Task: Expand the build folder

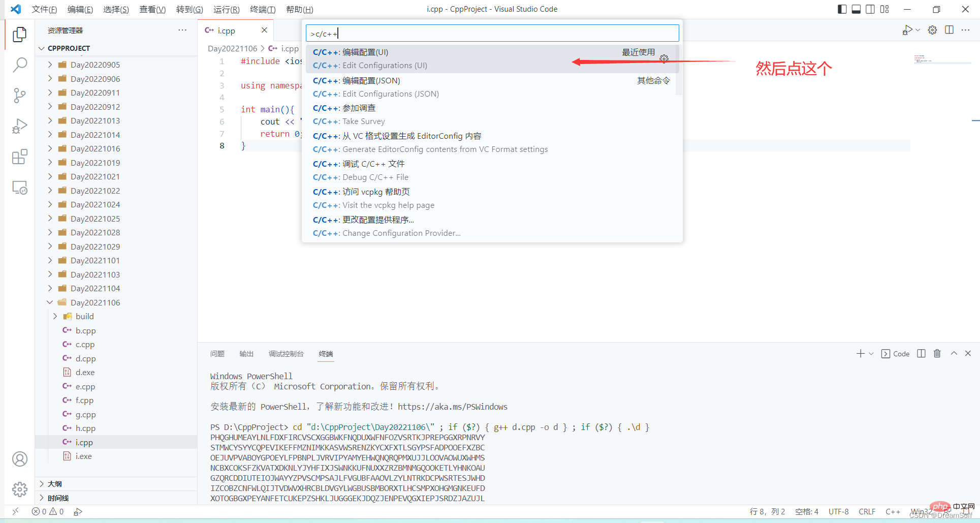Action: [x=84, y=316]
